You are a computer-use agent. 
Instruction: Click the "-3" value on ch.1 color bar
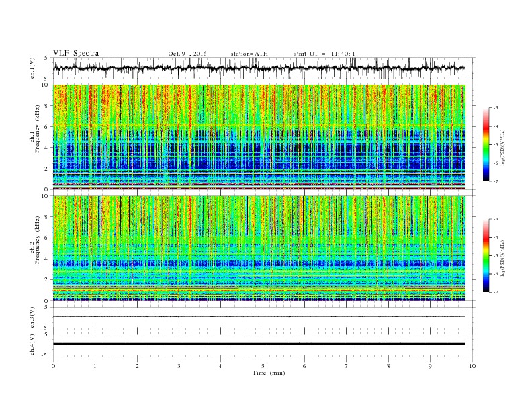[x=496, y=108]
